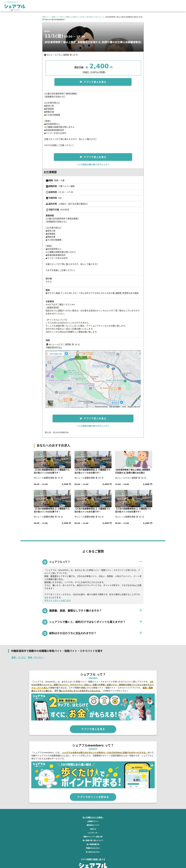
Task: Open the 販売・コンビニ category link
Action: tap(19, 657)
